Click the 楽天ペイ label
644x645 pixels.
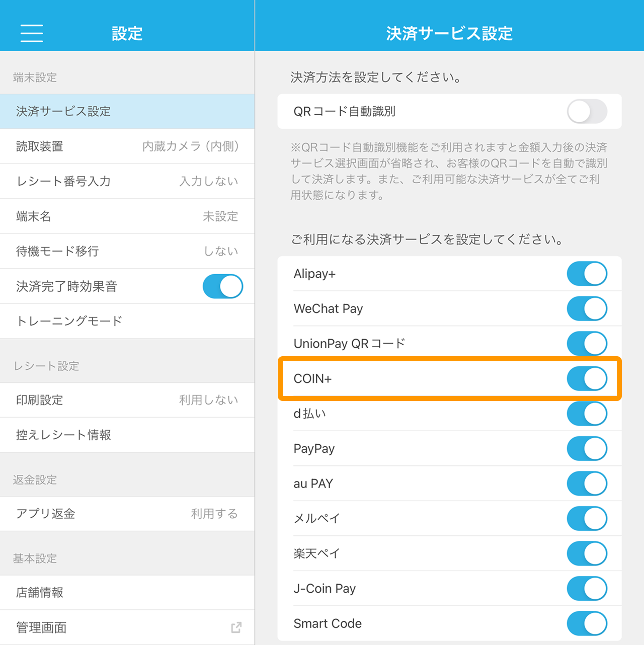pyautogui.click(x=317, y=553)
